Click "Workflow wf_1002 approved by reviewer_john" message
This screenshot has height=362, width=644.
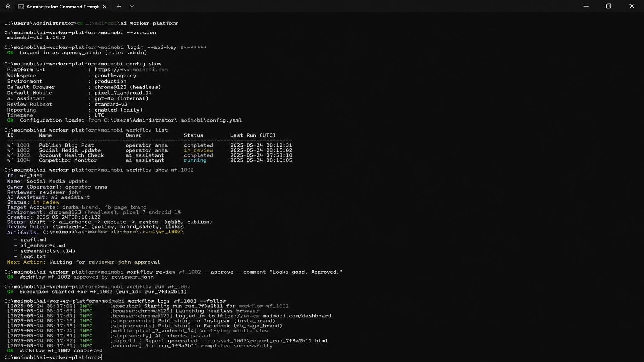(86, 277)
